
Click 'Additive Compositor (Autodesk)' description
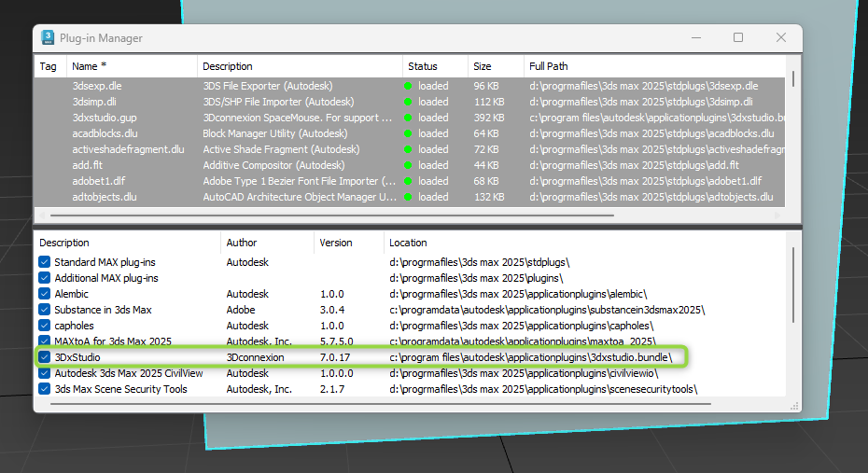pos(273,165)
